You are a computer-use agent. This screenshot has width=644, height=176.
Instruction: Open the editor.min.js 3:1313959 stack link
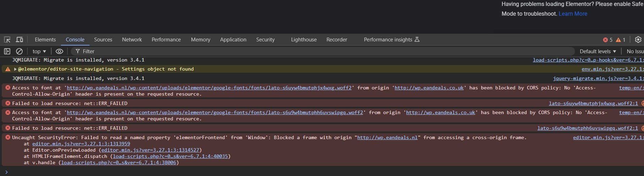pyautogui.click(x=81, y=144)
